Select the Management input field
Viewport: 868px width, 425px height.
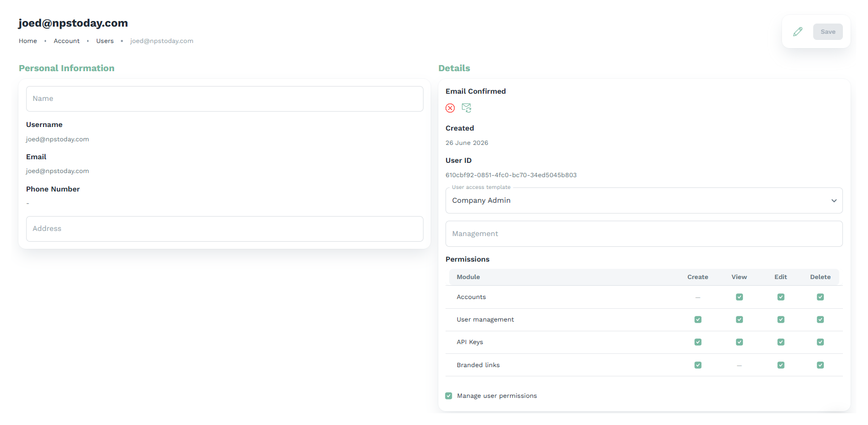coord(644,234)
